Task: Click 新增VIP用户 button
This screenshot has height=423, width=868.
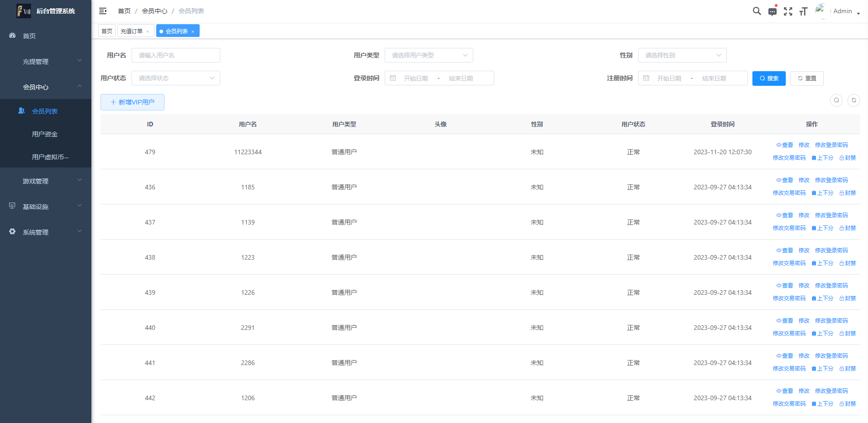Action: tap(132, 102)
